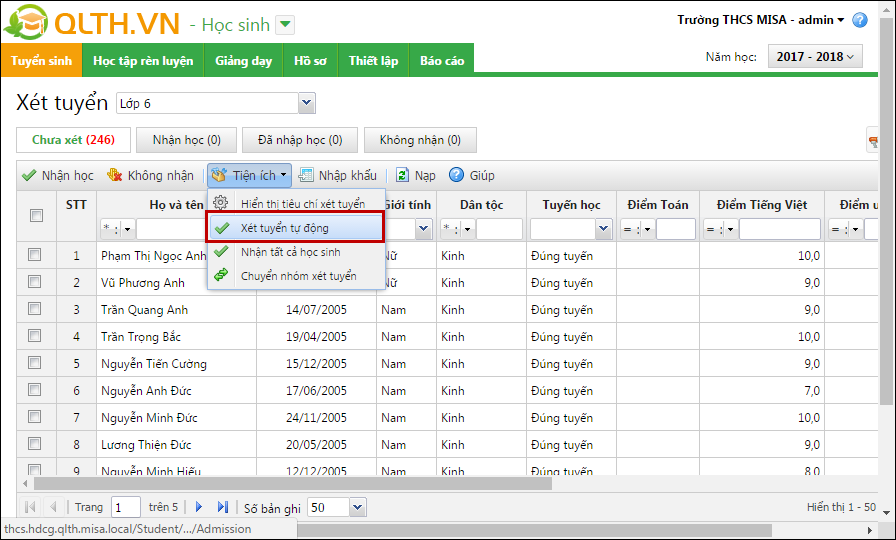
Task: Click the page vertical scrollbar down arrow
Action: 886,513
